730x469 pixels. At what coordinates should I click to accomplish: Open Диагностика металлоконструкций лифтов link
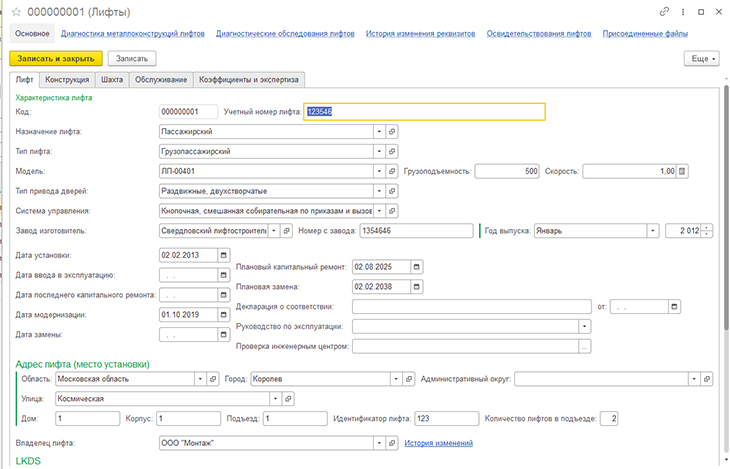[x=133, y=34]
